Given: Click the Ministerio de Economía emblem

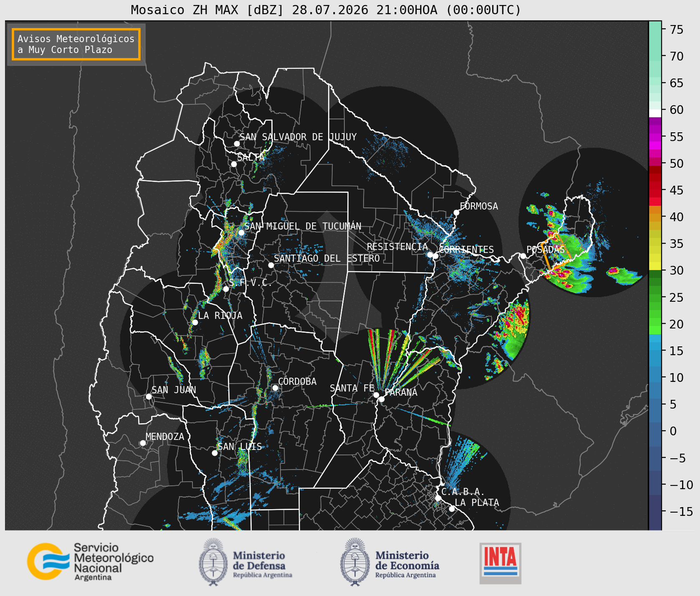Looking at the screenshot, I should point(355,562).
